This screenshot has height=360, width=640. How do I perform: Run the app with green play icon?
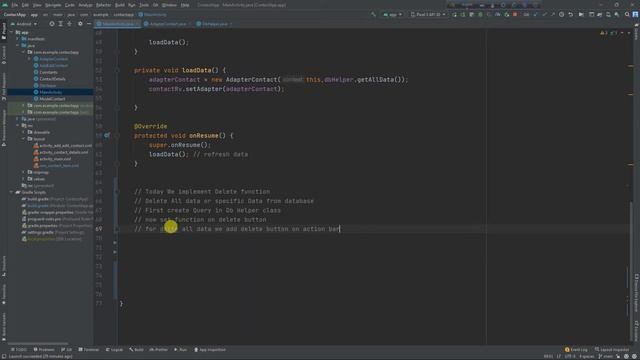click(454, 15)
